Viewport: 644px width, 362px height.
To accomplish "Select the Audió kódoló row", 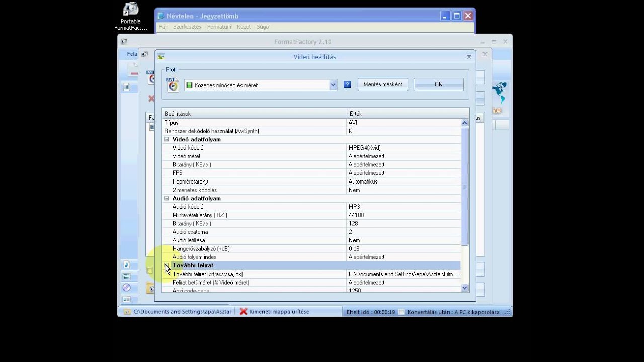I will pyautogui.click(x=311, y=207).
